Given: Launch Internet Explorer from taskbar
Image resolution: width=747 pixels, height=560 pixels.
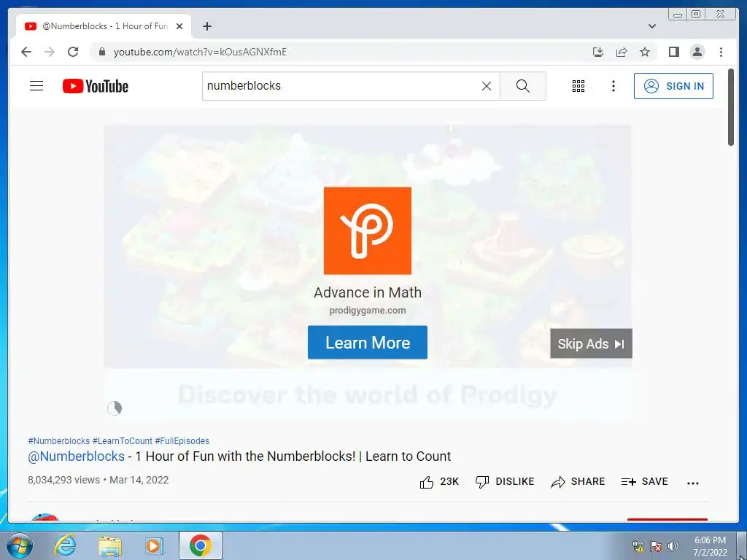Looking at the screenshot, I should click(65, 545).
